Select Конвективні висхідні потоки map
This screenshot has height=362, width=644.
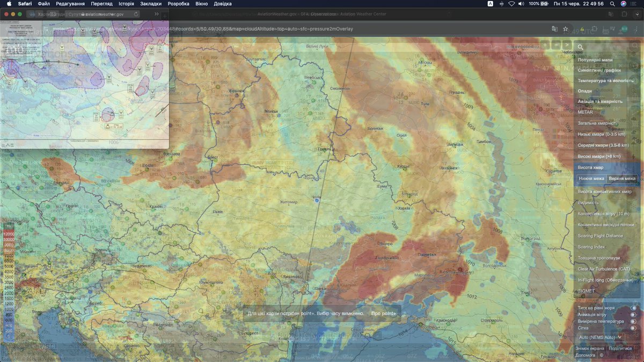606,225
